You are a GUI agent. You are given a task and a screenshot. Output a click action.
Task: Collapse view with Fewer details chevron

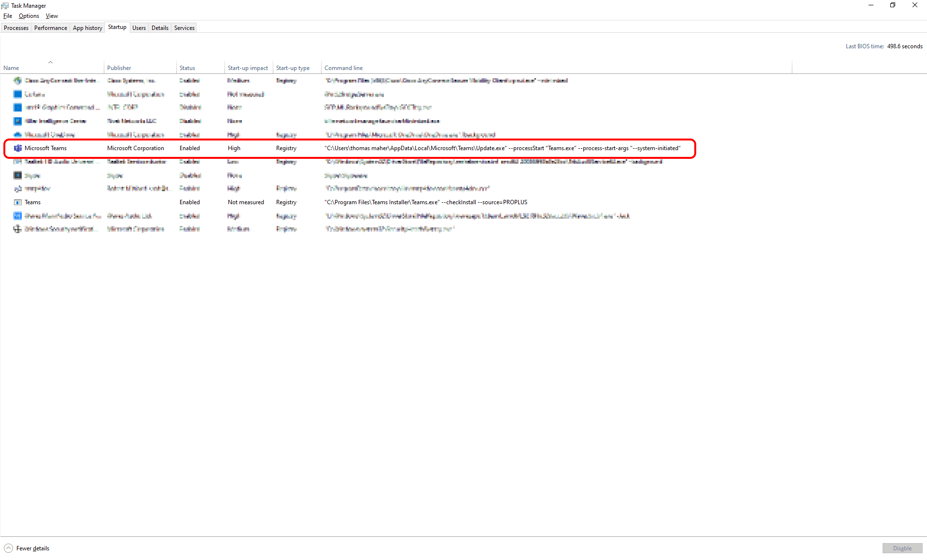[9, 548]
